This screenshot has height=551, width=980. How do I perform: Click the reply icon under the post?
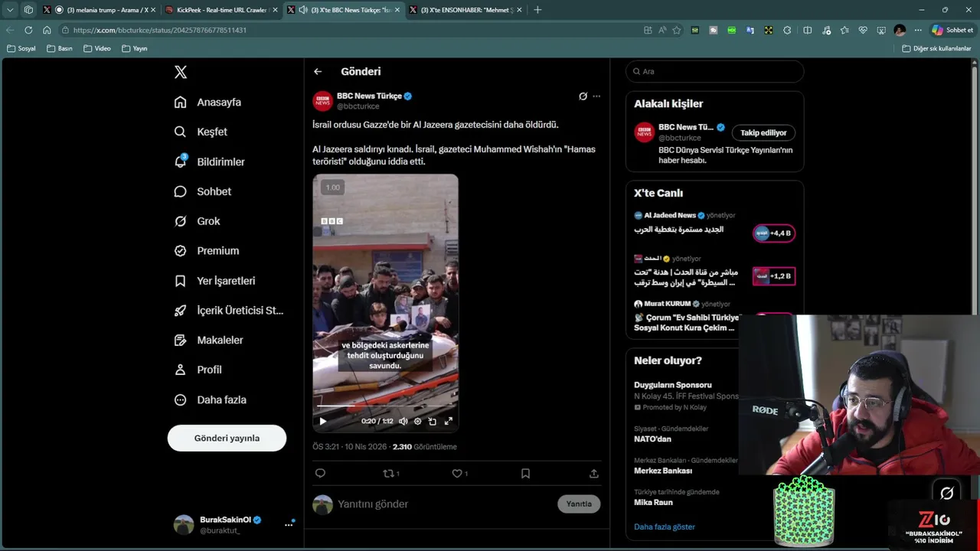coord(320,474)
